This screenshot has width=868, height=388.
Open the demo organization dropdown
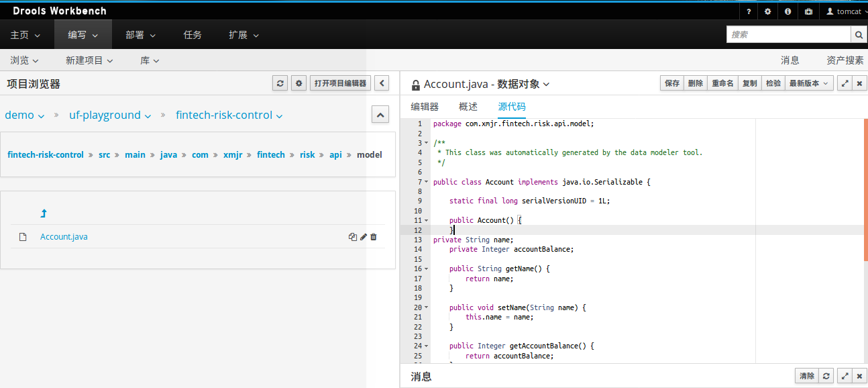pos(25,115)
